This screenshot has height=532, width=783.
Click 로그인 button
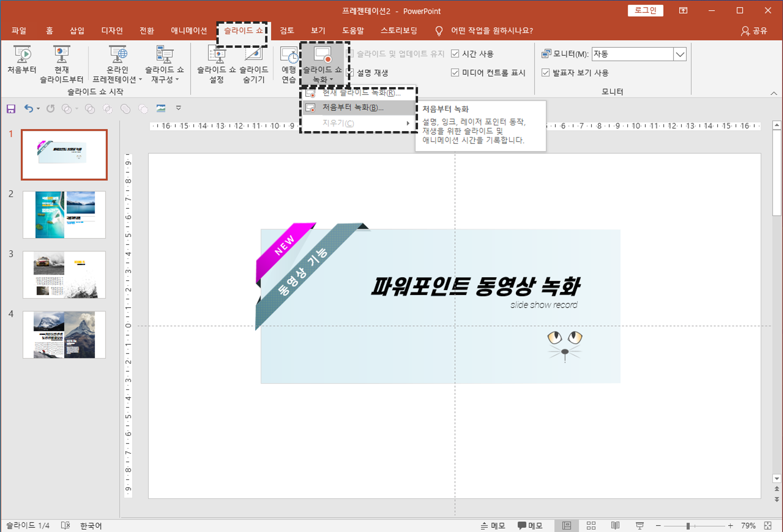[645, 10]
